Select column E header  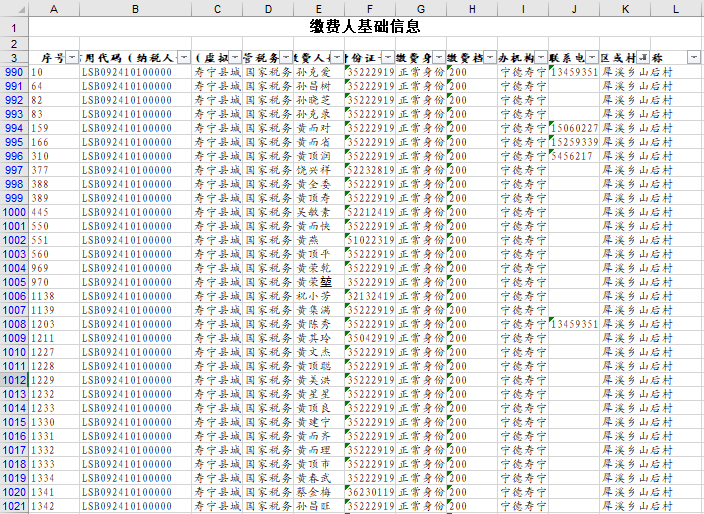coord(319,9)
